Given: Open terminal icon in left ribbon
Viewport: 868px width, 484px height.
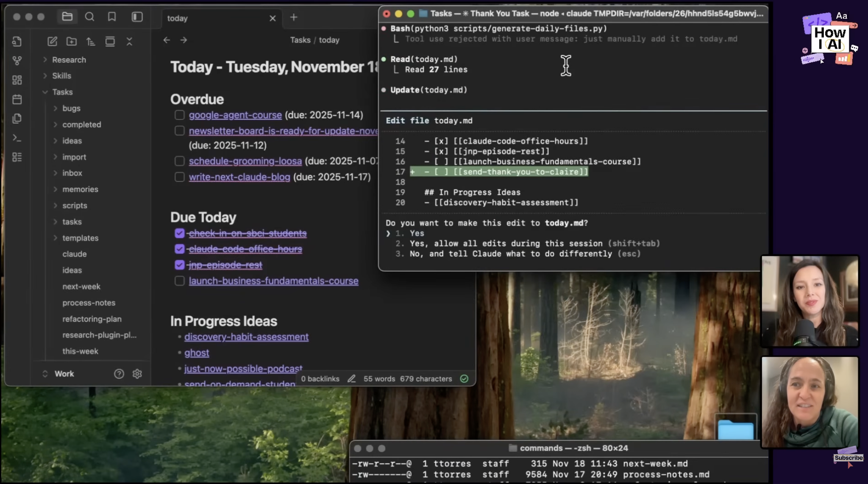Looking at the screenshot, I should (x=17, y=138).
